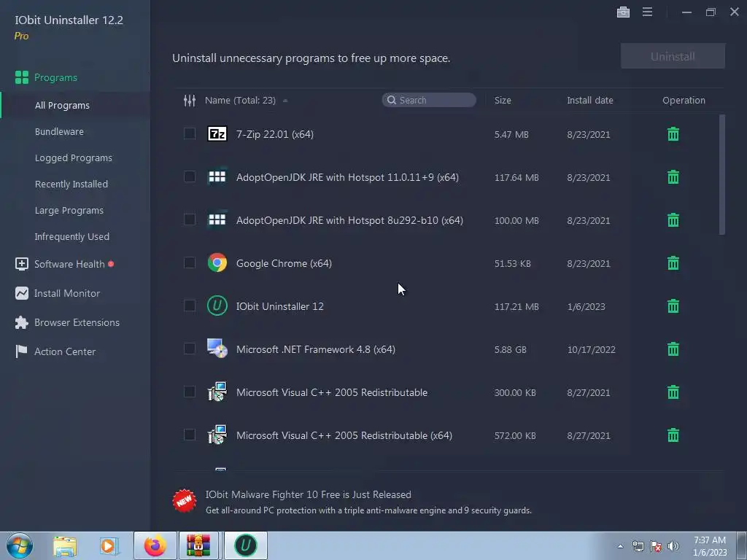The height and width of the screenshot is (560, 747).
Task: Click the Install Monitor sidebar icon
Action: coord(21,293)
